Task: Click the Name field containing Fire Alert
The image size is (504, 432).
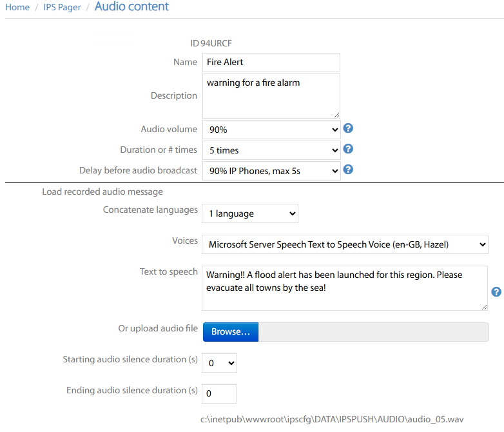Action: pos(271,63)
